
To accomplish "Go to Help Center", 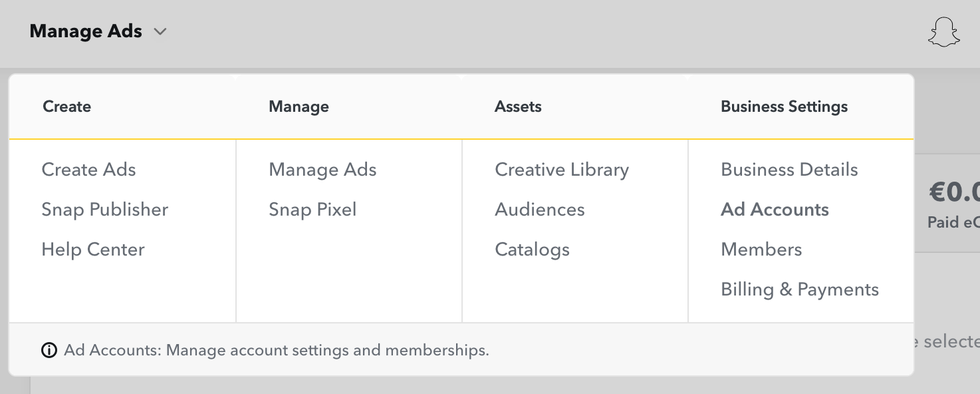I will 93,250.
